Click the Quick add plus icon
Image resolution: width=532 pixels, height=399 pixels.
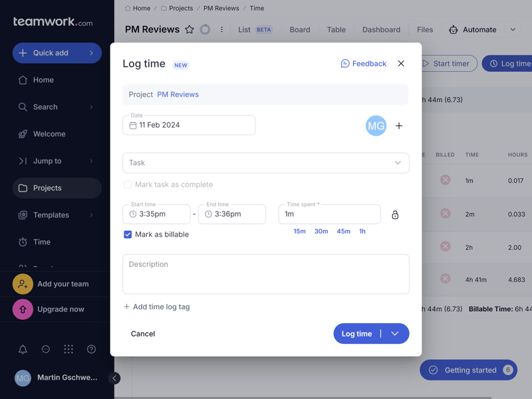point(23,53)
